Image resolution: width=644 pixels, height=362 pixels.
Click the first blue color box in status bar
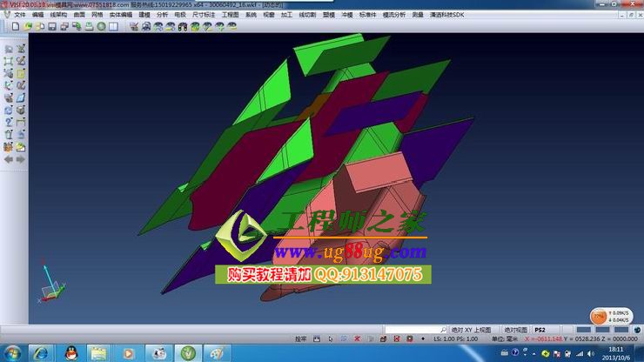pyautogui.click(x=584, y=330)
